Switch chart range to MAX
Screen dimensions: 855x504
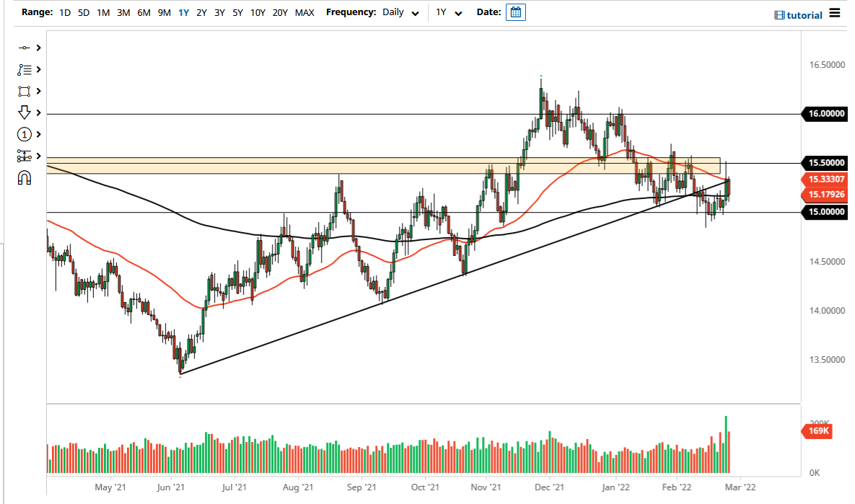pos(304,12)
